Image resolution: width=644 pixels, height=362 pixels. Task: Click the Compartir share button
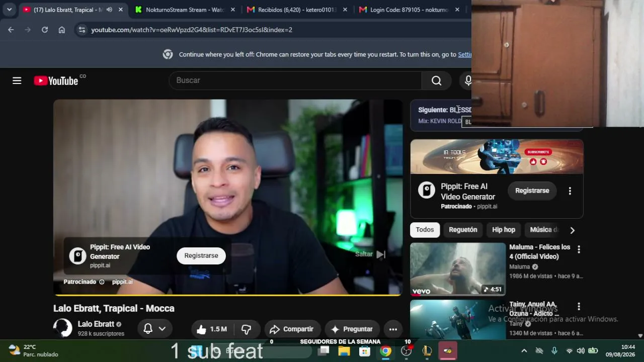click(x=291, y=329)
